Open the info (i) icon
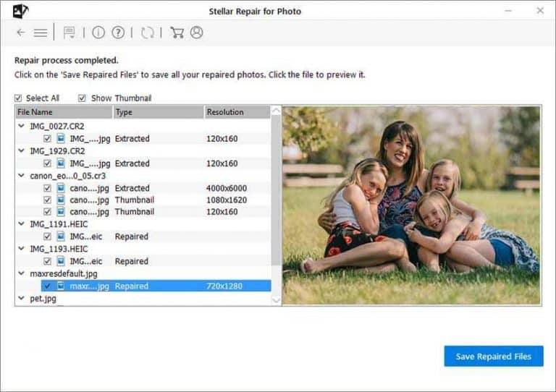This screenshot has height=392, width=556. tap(98, 33)
